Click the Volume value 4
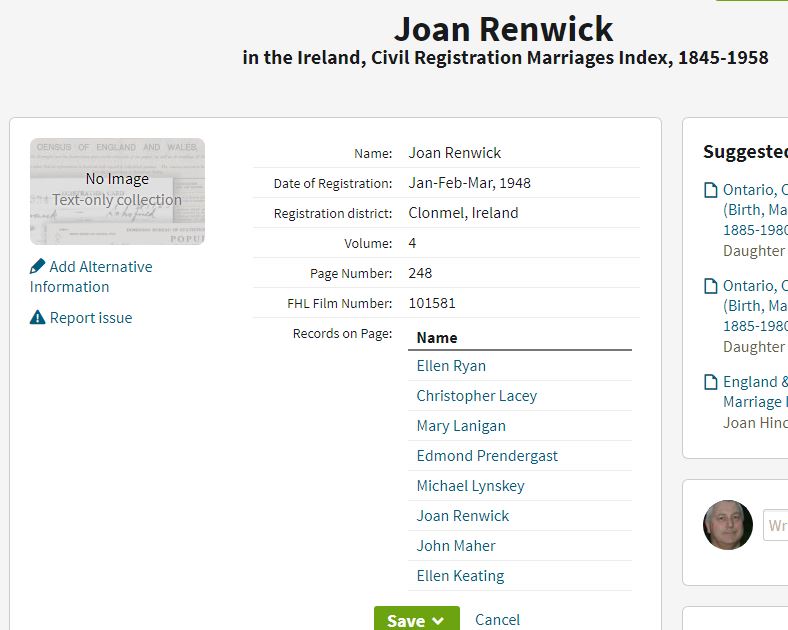The width and height of the screenshot is (788, 630). click(x=412, y=243)
